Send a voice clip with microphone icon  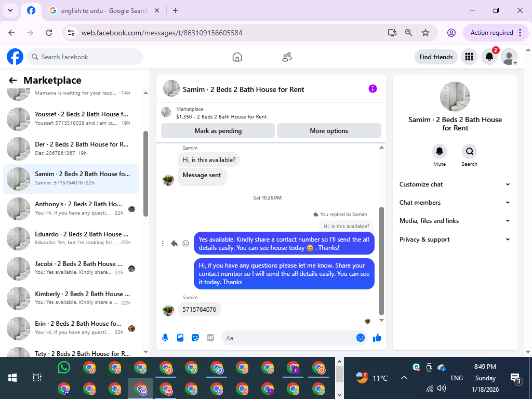(x=165, y=338)
